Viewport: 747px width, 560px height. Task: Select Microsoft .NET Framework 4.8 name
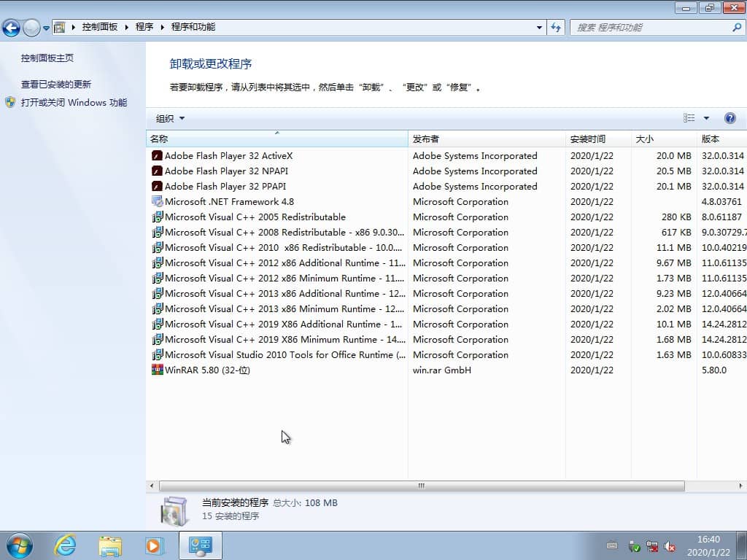[229, 201]
